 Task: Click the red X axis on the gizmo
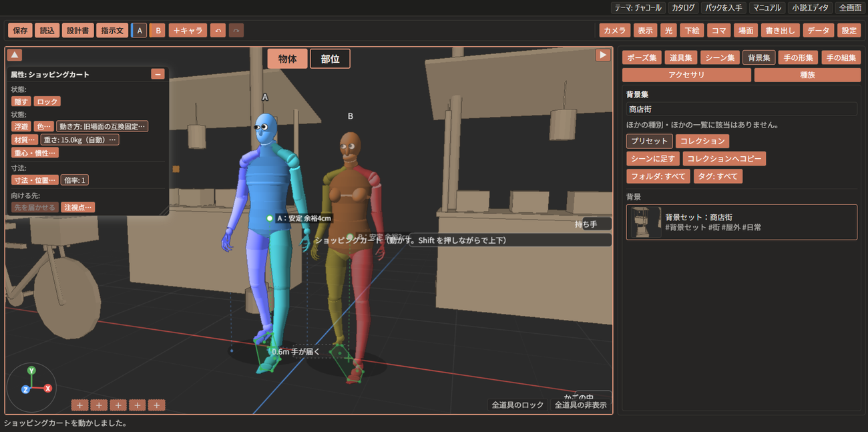(48, 388)
